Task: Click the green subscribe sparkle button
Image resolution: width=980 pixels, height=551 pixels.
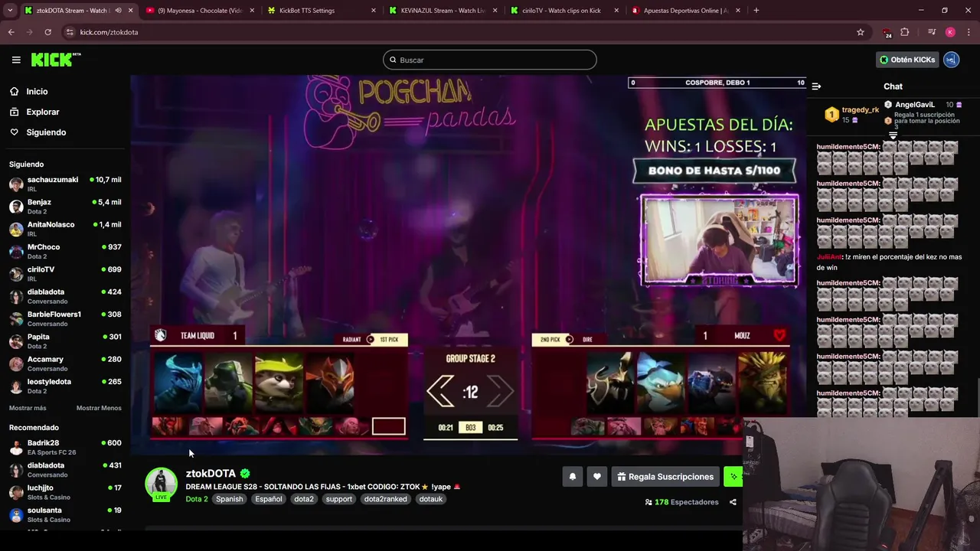Action: [733, 477]
